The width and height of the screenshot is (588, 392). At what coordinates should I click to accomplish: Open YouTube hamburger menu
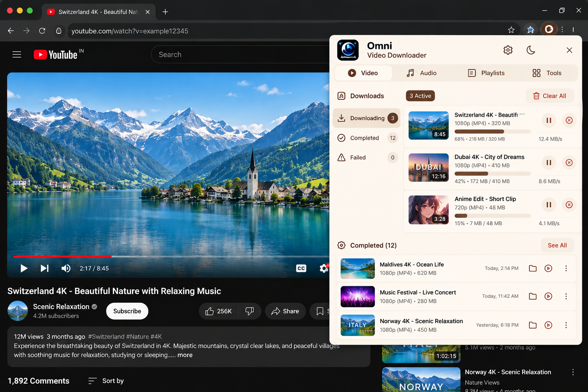(17, 55)
